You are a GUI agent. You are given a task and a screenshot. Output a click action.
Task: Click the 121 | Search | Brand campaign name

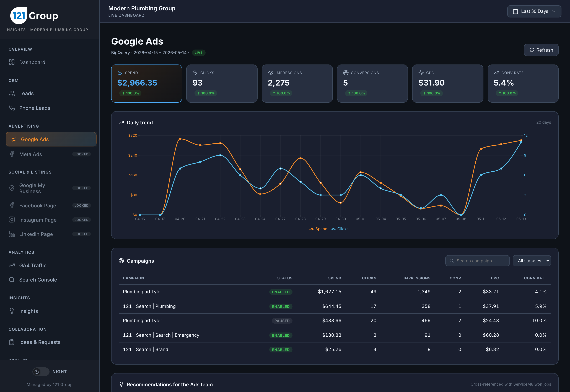146,349
